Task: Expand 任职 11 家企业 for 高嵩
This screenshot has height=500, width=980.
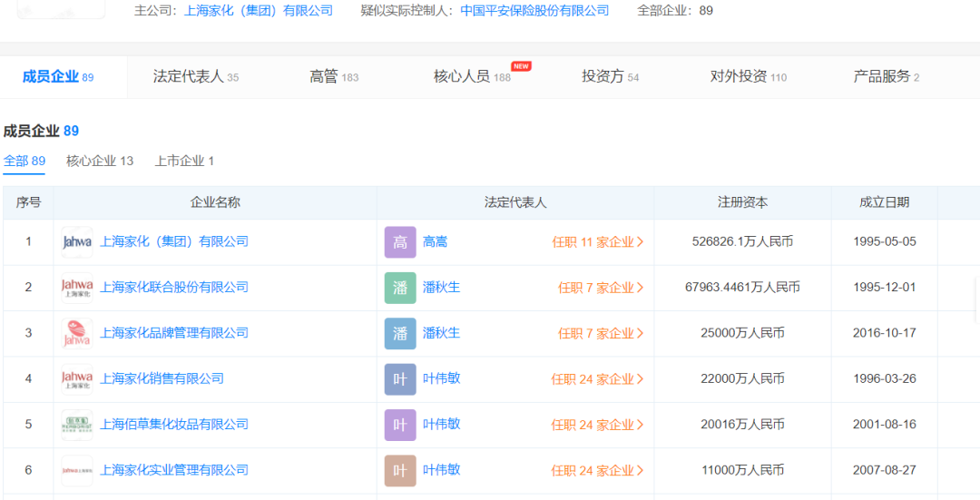Action: tap(598, 242)
